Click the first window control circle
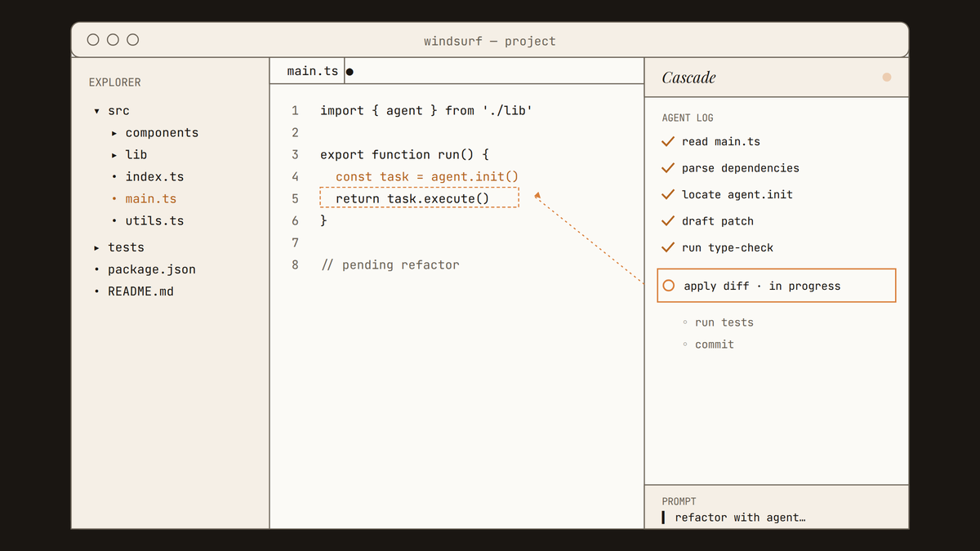 [93, 40]
